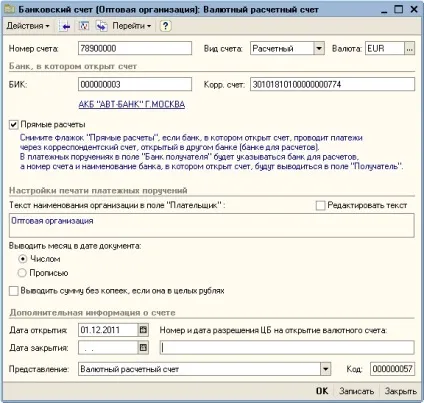Screen dimensions: 424x403
Task: Select the Прописью radio button
Action: click(x=22, y=273)
